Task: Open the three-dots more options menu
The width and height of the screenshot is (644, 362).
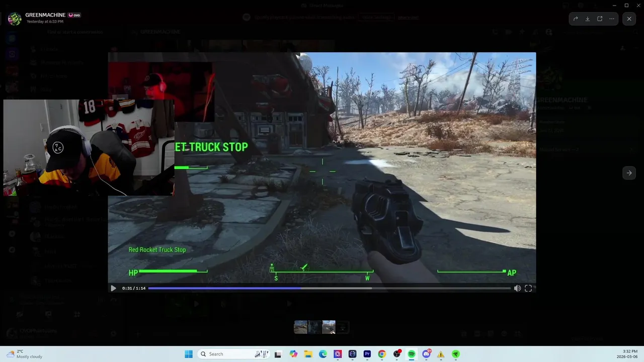Action: point(612,19)
